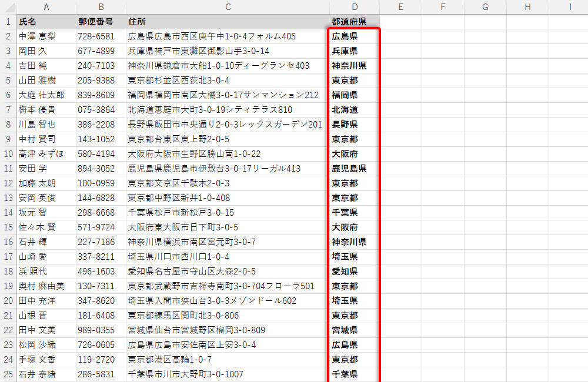
Task: Select the cell containing 奥村 麻由美
Action: coord(46,286)
